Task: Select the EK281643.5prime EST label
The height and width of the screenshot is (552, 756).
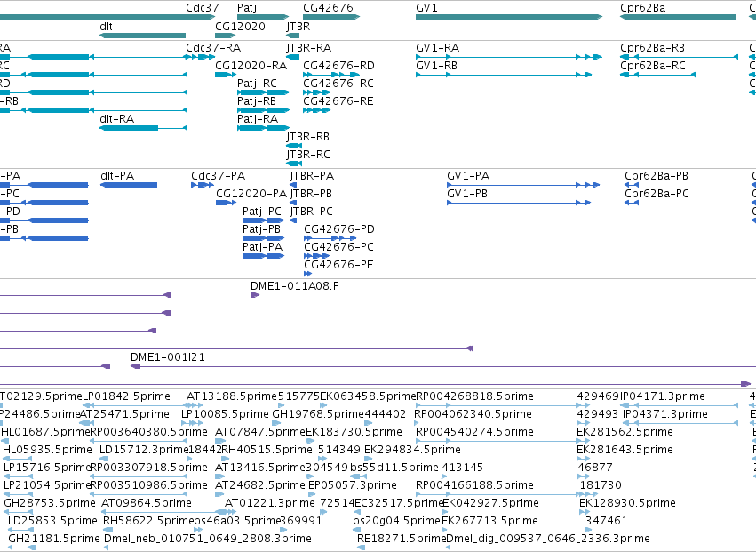Action: (x=625, y=450)
